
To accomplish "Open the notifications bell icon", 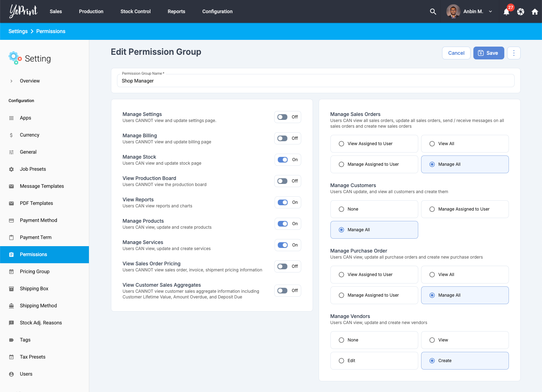I will tap(506, 12).
